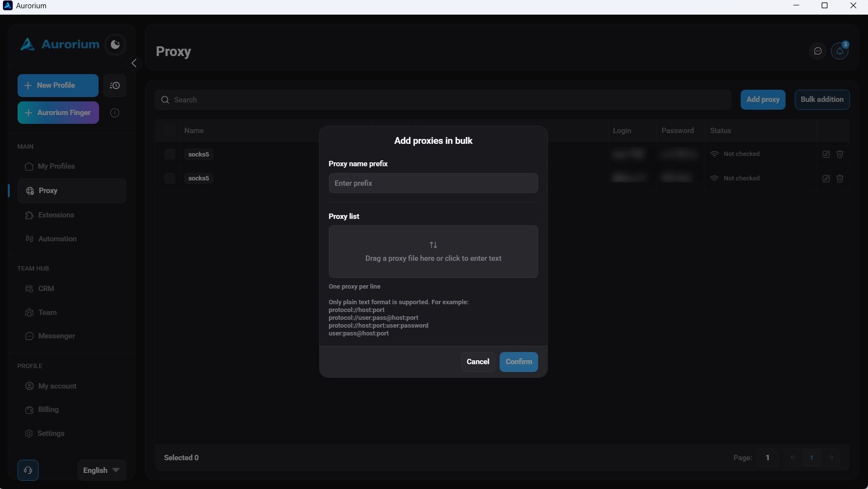The height and width of the screenshot is (489, 868).
Task: Edit the first socks5 proxy row
Action: [x=826, y=154]
